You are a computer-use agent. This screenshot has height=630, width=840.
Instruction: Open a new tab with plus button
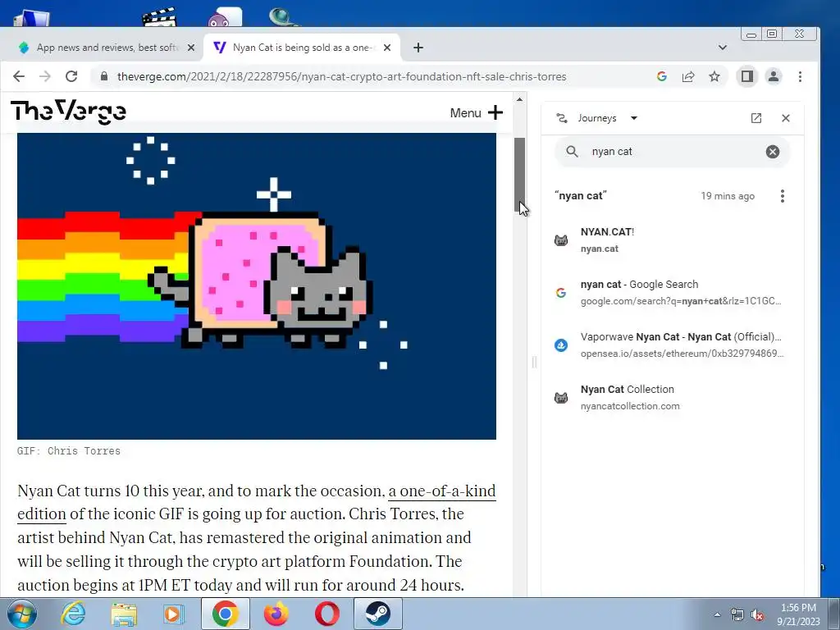pyautogui.click(x=418, y=48)
